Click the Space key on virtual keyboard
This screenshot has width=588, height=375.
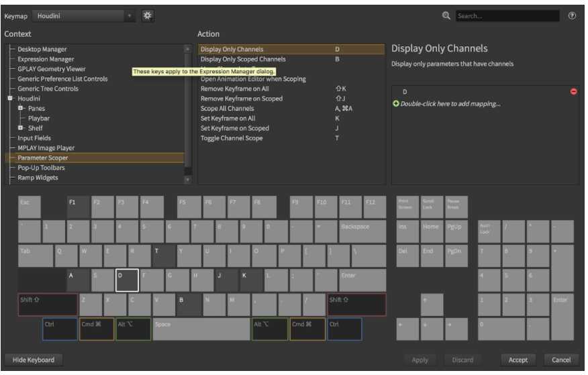coord(201,329)
